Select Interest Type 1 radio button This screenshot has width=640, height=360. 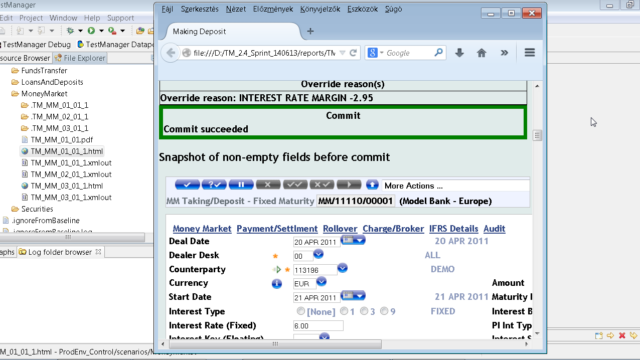(344, 311)
